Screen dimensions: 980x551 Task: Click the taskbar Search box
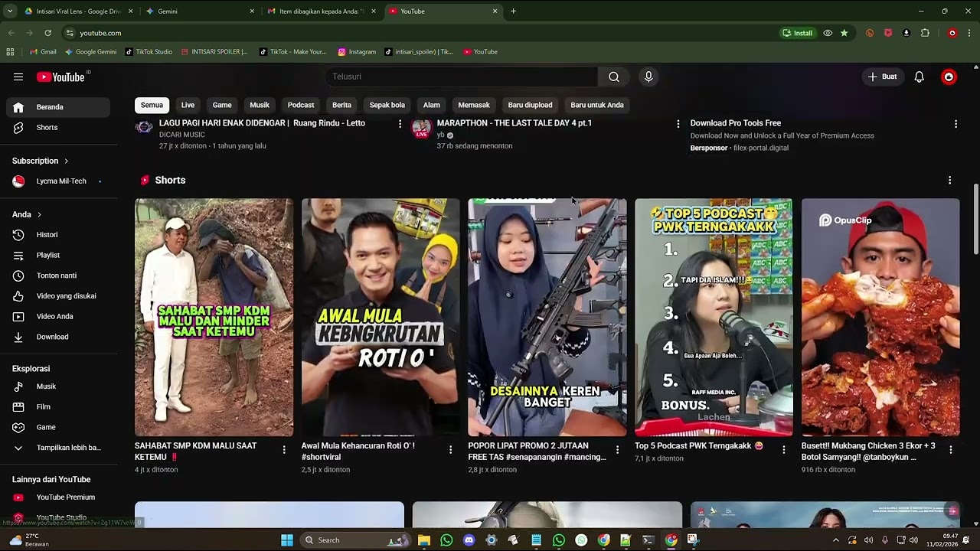(355, 540)
